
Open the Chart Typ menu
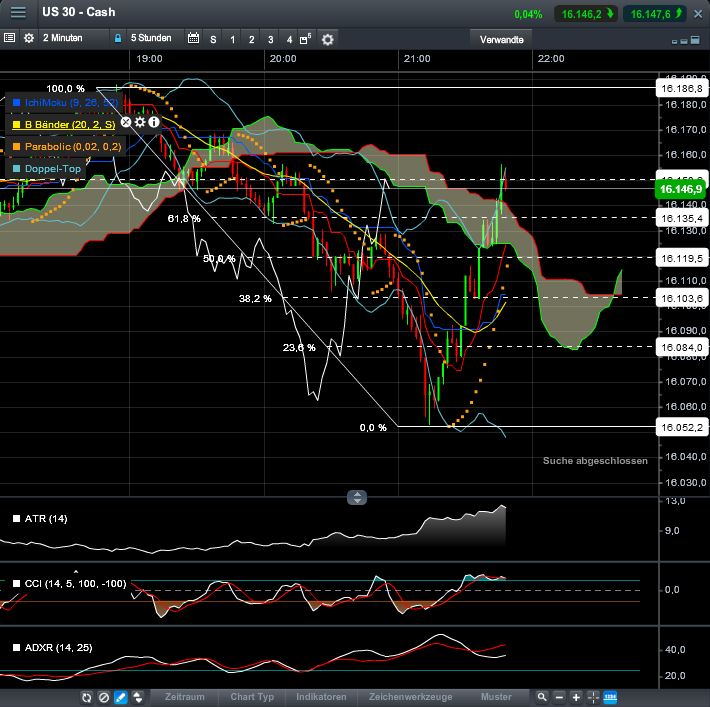[x=252, y=697]
